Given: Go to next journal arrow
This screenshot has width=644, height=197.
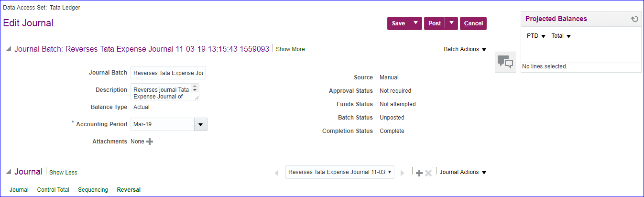Looking at the screenshot, I should coord(403,173).
